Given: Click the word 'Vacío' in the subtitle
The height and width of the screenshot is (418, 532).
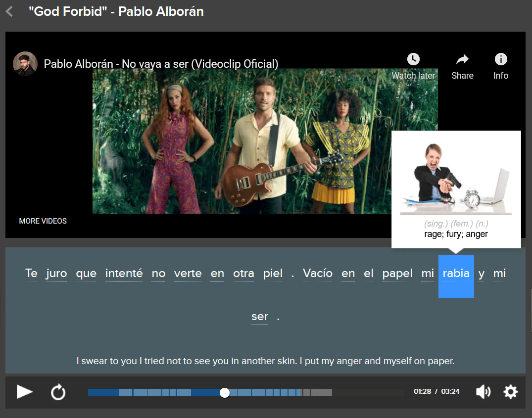Looking at the screenshot, I should (x=317, y=274).
